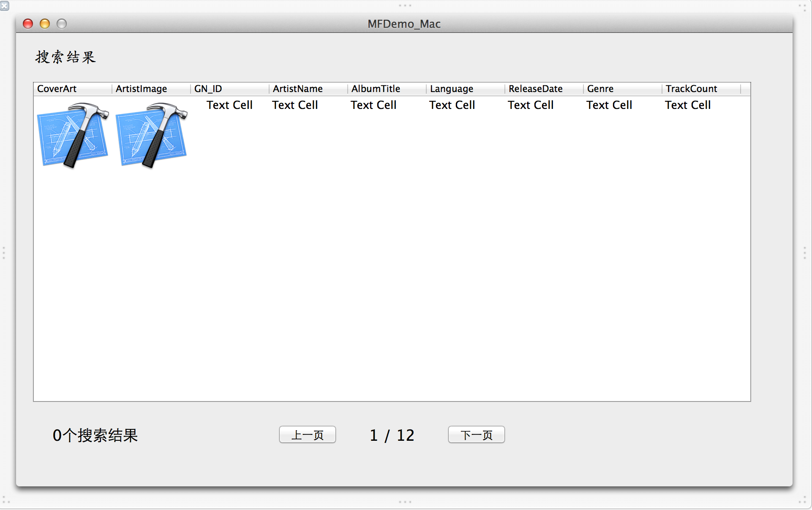Click the 上一页 previous page button
This screenshot has height=510, width=812.
308,435
